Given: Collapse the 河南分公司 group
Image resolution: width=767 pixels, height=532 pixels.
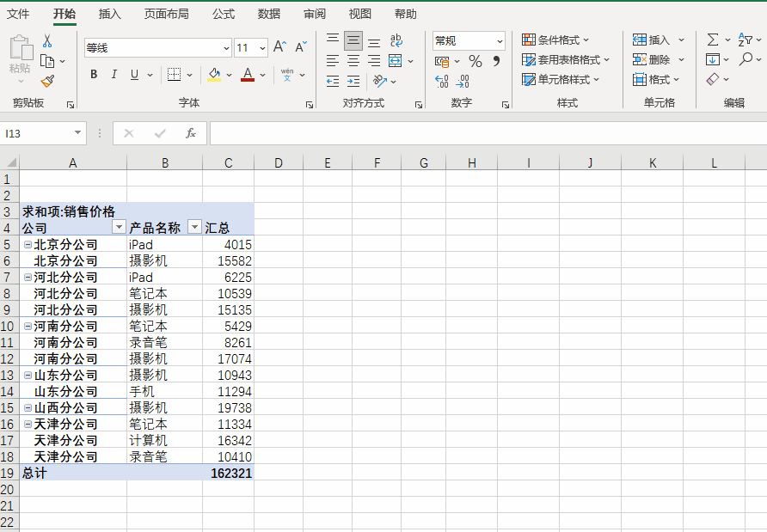Looking at the screenshot, I should 28,326.
